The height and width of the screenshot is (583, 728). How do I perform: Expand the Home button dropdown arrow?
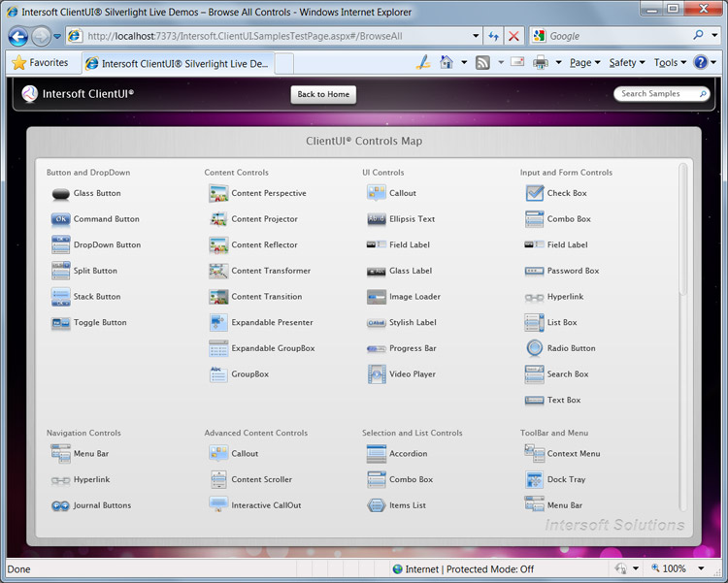pyautogui.click(x=464, y=62)
